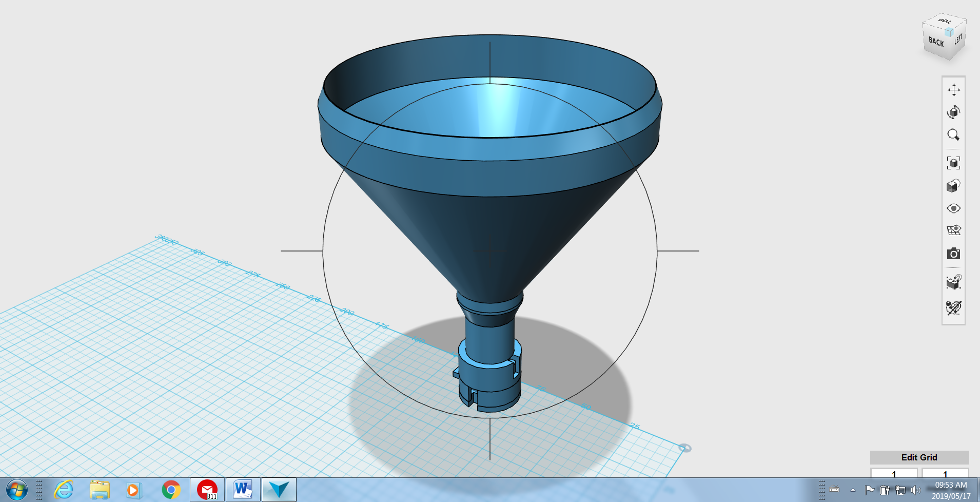This screenshot has height=502, width=980.
Task: Click the TOP face of the view cube
Action: 945,22
